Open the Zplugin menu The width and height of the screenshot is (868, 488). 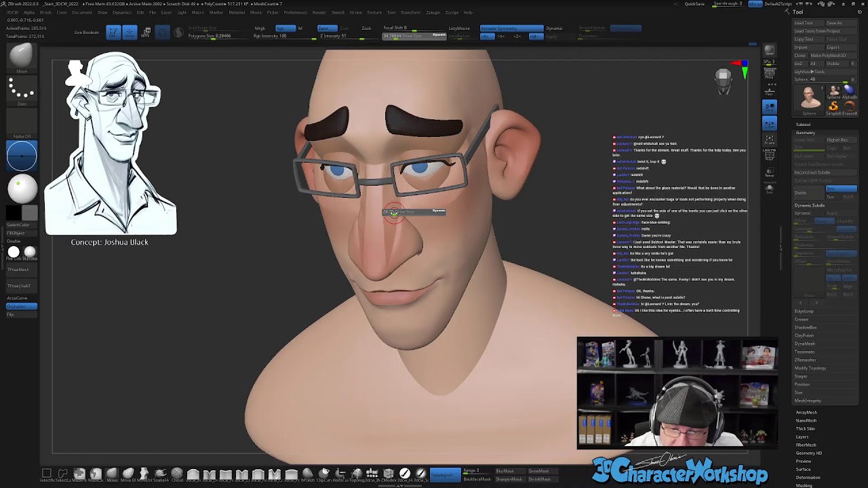click(x=433, y=12)
